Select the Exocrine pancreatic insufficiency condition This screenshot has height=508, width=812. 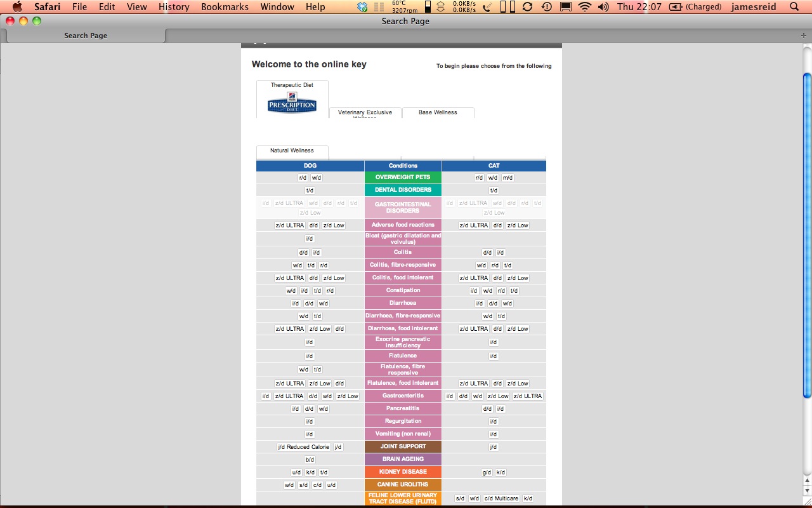tap(403, 342)
